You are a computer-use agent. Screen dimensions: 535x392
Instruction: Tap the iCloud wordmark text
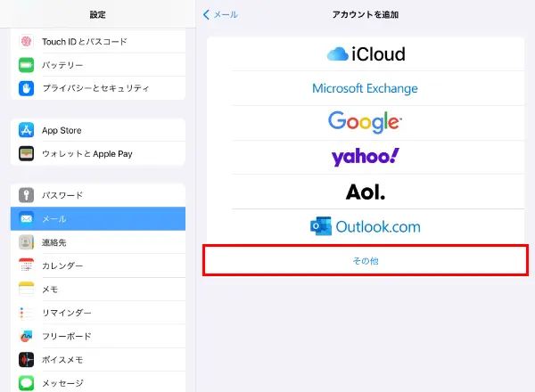click(378, 54)
